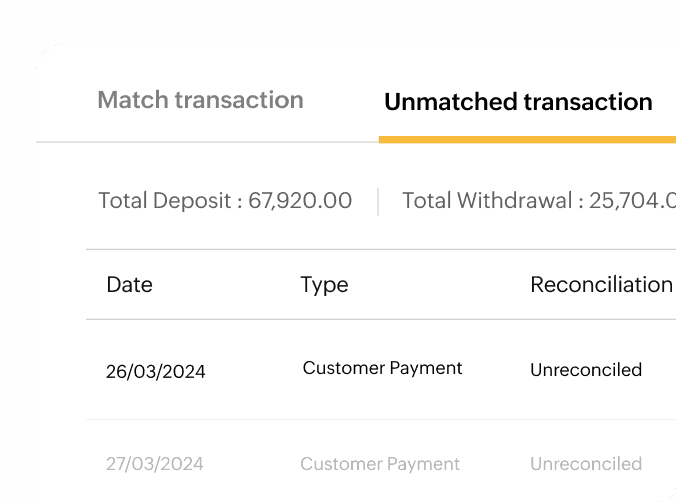Click the 25,704 withdrawal amount

click(632, 200)
